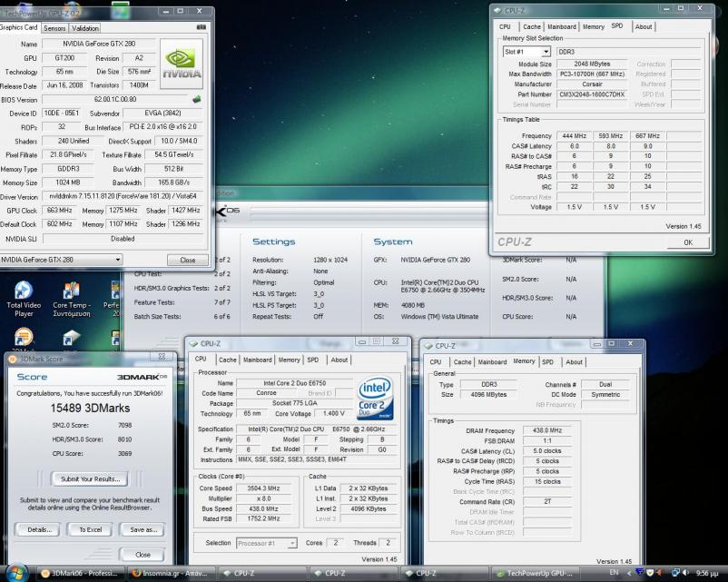
Task: Open Mainboard tab in the SPD CPU-Z window
Action: (561, 27)
